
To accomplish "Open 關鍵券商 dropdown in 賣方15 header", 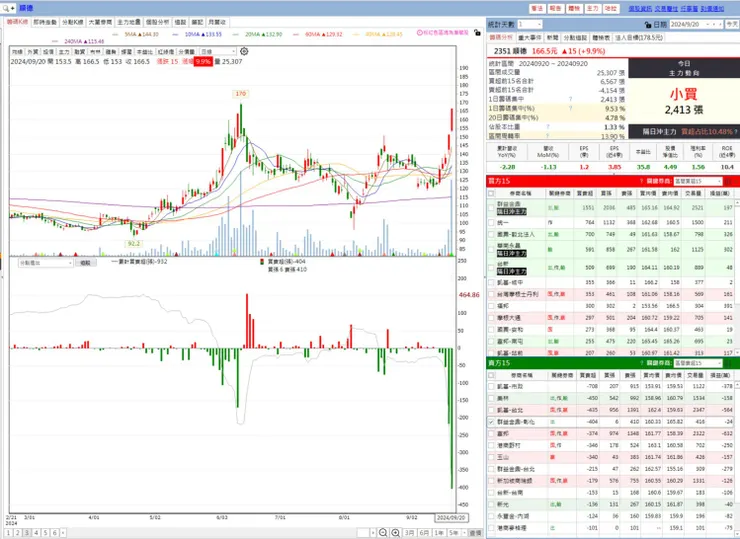I will click(698, 363).
